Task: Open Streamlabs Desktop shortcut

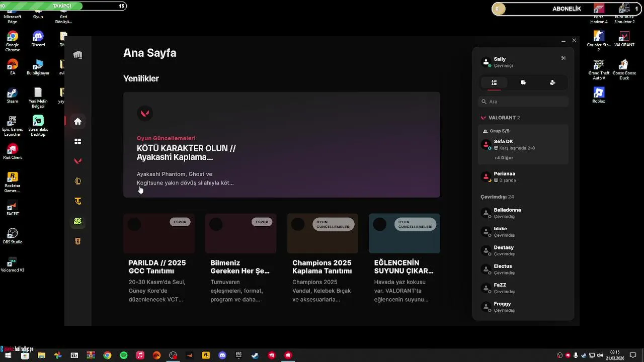Action: click(38, 126)
